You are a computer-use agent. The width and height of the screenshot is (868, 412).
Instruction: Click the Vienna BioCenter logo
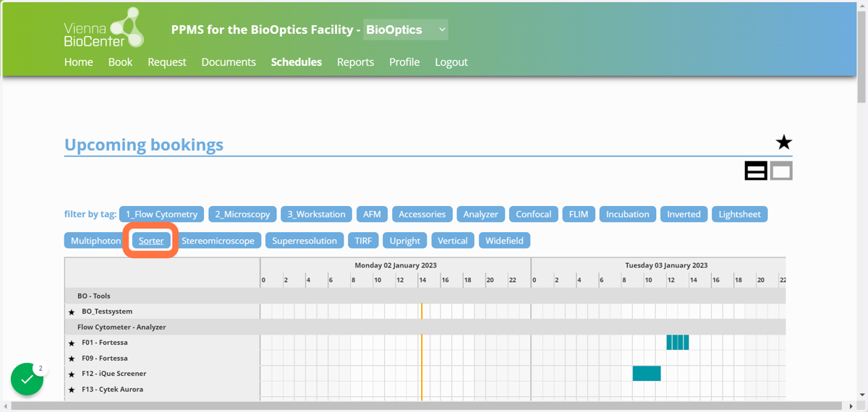(x=104, y=28)
